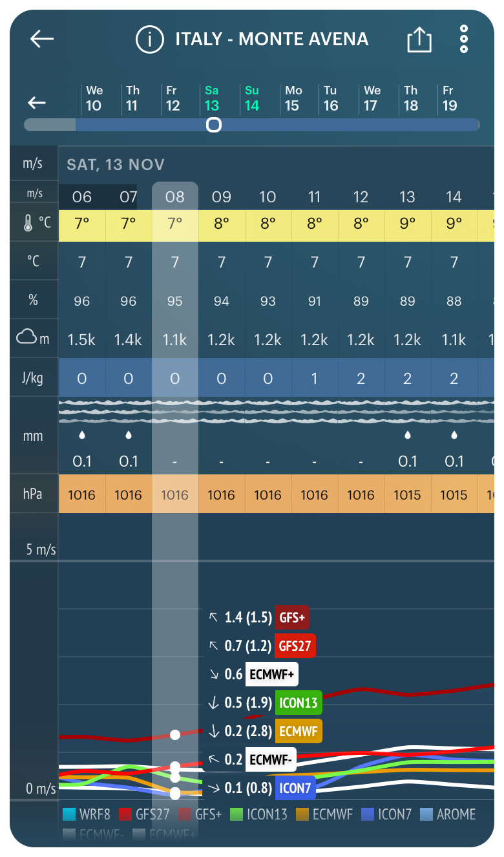Image resolution: width=504 pixels, height=857 pixels.
Task: Click the timeline slider handle
Action: (214, 125)
